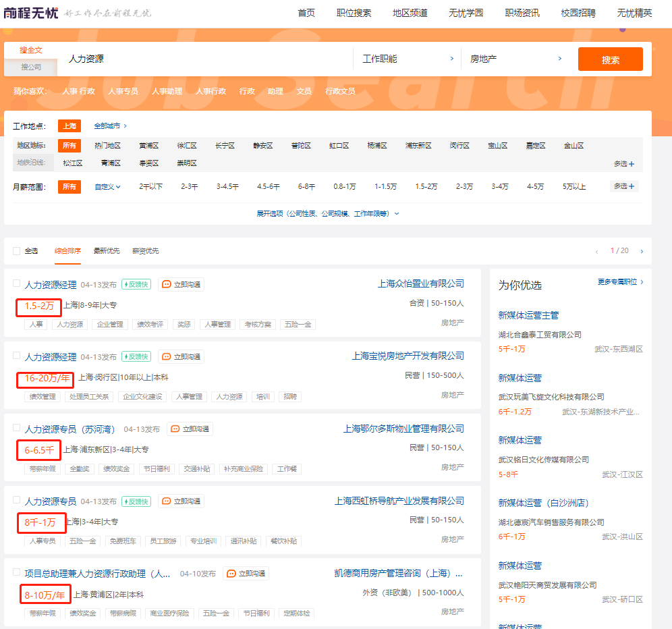Open 更多专属职位 link
The height and width of the screenshot is (629, 672).
(x=621, y=281)
